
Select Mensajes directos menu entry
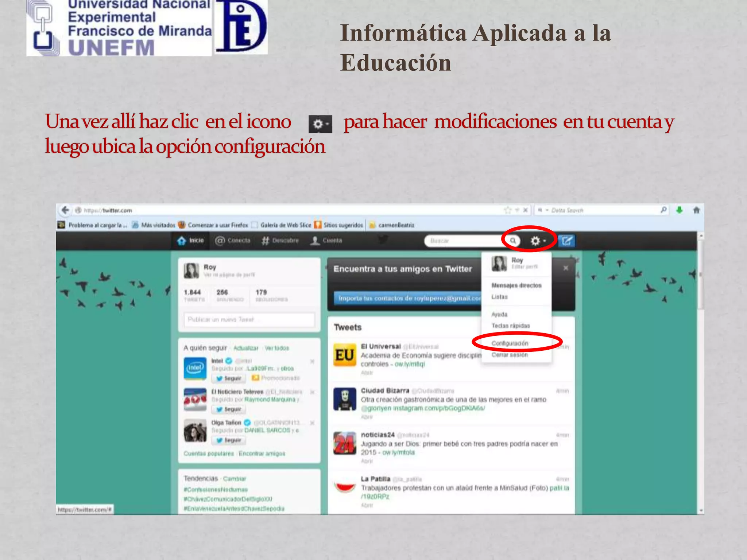(x=516, y=285)
